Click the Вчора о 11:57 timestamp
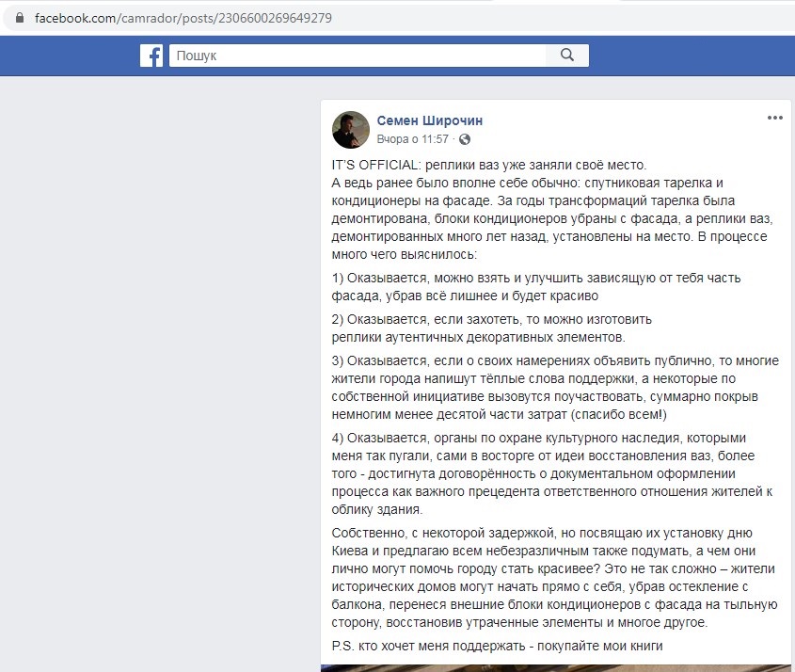 point(413,139)
